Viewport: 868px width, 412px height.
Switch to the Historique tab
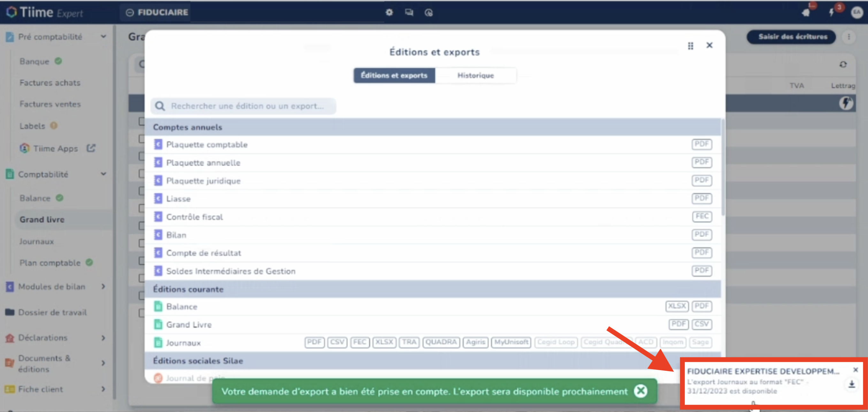(475, 75)
